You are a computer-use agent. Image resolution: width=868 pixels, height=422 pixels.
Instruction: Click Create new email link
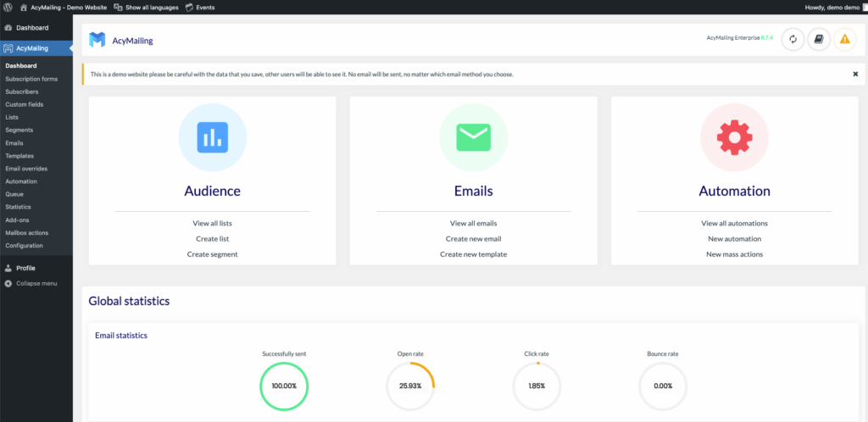coord(473,239)
